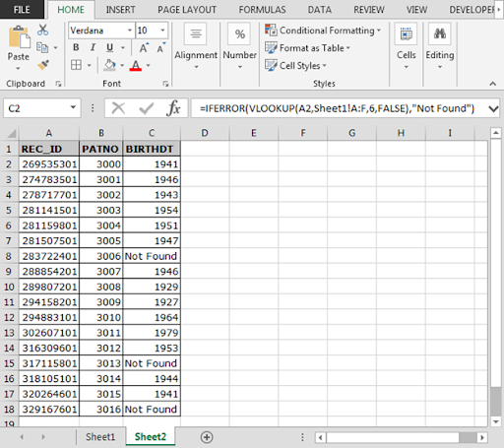Open the borders dropdown arrow
The height and width of the screenshot is (448, 504).
(x=90, y=65)
